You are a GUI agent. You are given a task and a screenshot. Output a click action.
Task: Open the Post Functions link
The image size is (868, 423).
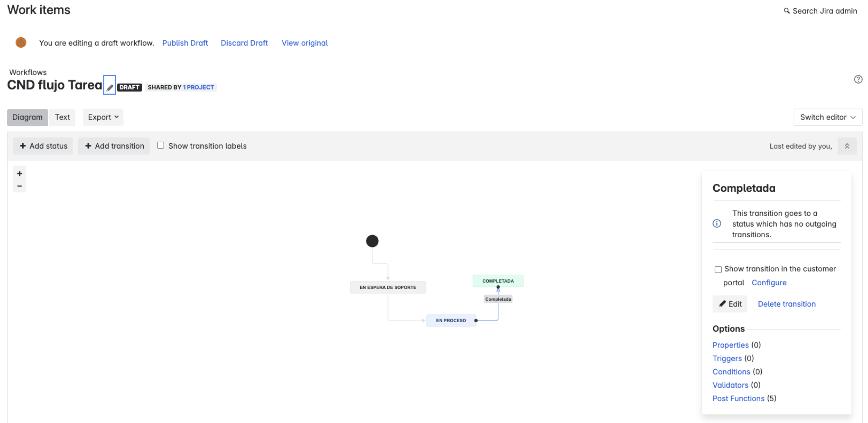738,398
